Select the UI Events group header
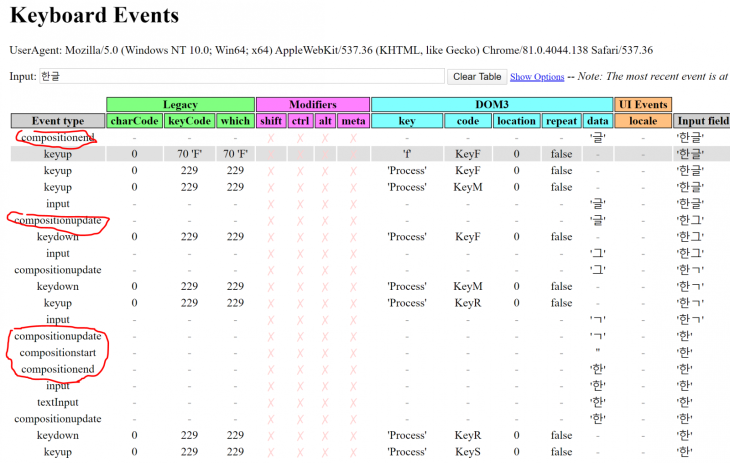Screen dimensions: 730x463 [643, 104]
